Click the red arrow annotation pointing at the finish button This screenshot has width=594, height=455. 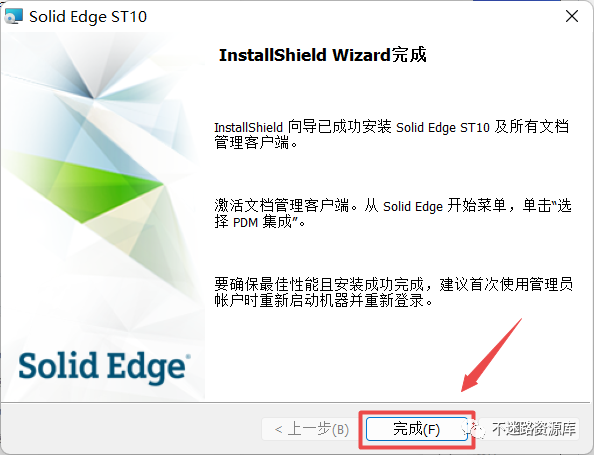(x=491, y=355)
